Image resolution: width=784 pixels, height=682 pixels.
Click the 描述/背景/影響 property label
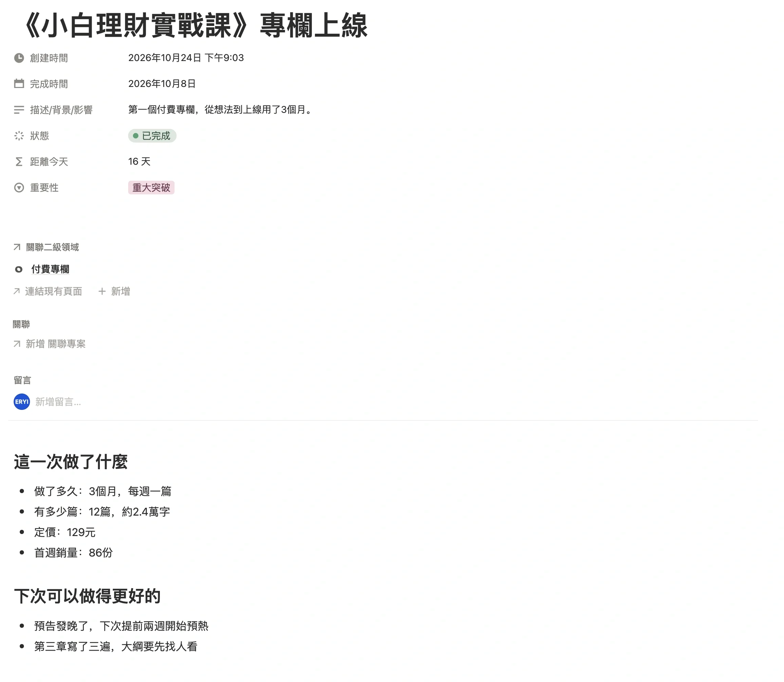tap(61, 110)
